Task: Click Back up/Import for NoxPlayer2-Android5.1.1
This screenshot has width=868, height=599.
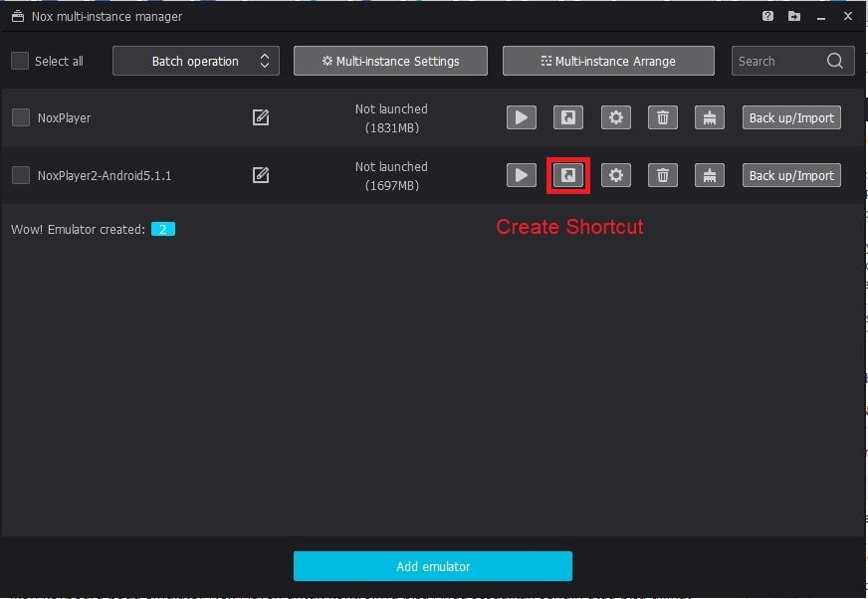Action: [x=791, y=175]
